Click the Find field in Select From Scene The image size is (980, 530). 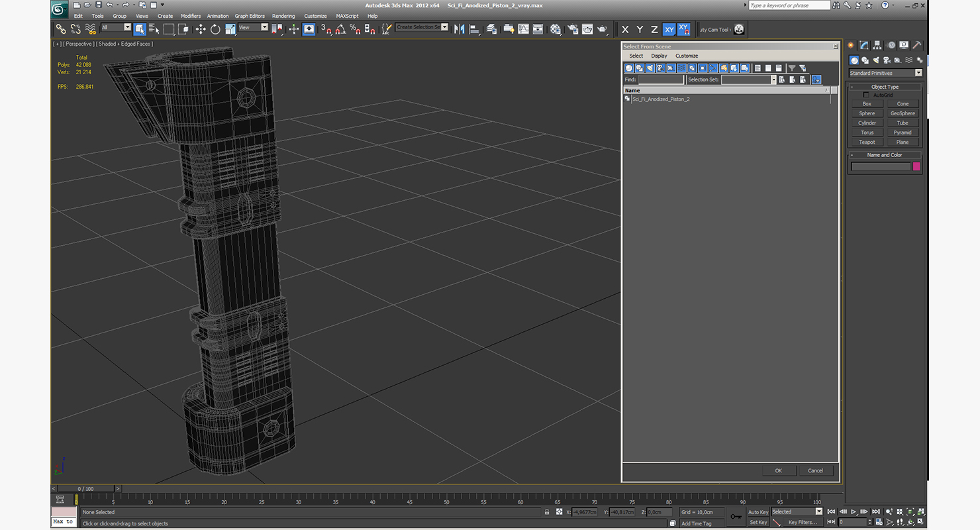coord(661,79)
